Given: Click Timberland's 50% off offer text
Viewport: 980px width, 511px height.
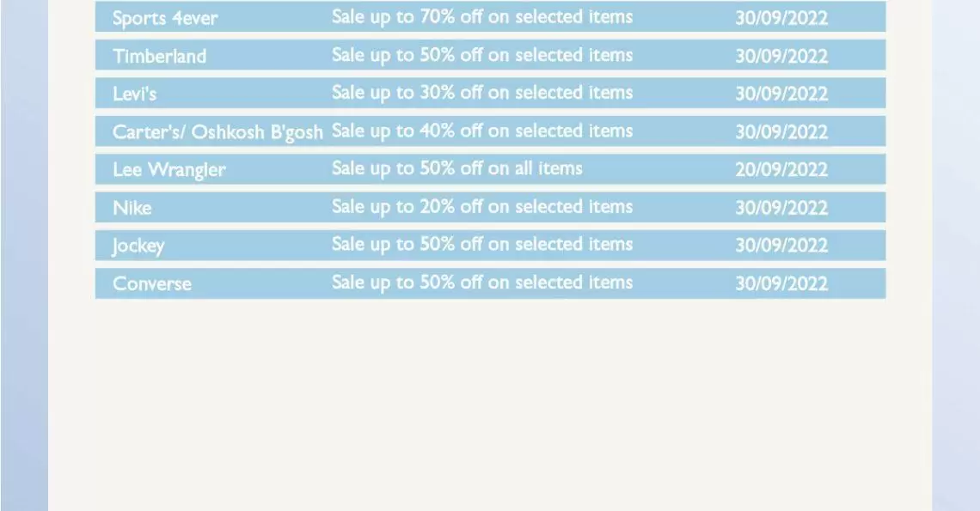Looking at the screenshot, I should [482, 55].
